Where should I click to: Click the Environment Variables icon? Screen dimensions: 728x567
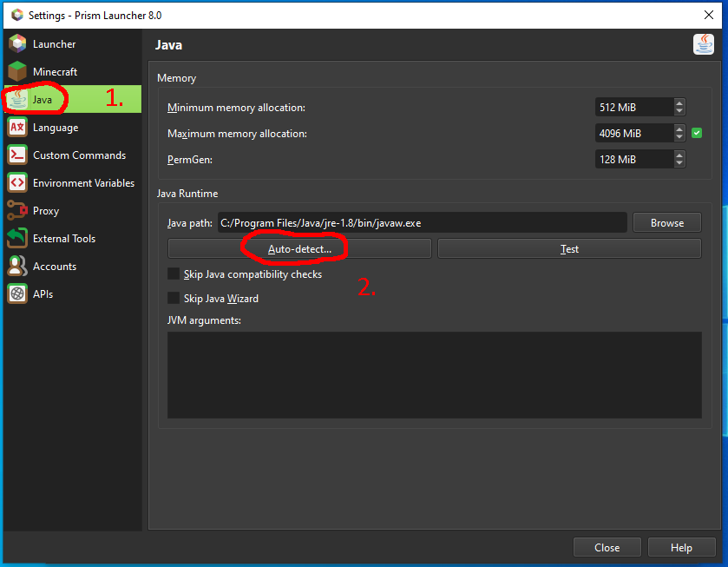[x=17, y=183]
